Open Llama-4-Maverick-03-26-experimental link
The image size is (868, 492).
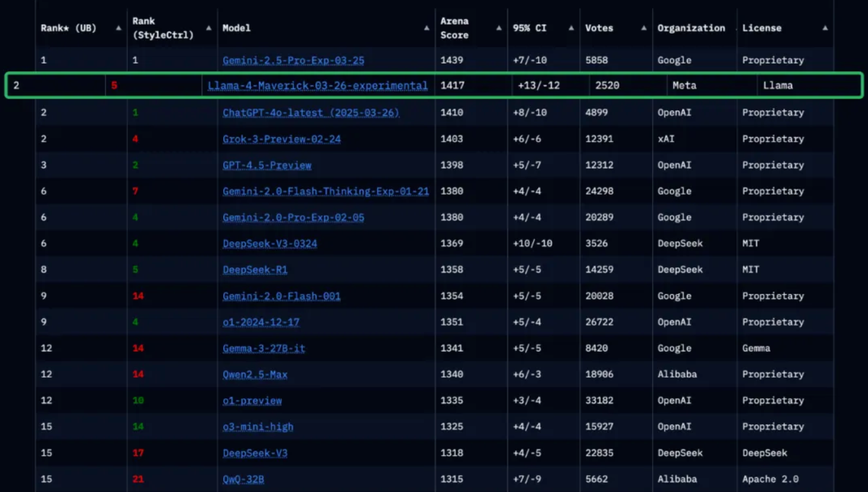coord(317,85)
